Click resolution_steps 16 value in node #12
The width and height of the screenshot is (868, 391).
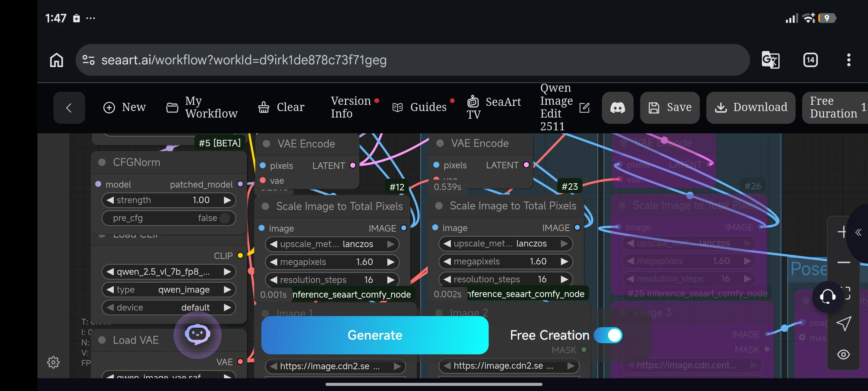[x=368, y=280]
